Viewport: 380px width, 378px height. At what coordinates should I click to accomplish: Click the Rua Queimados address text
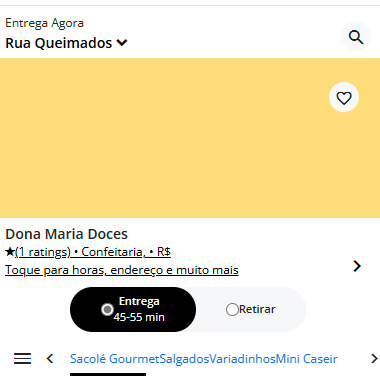point(59,43)
